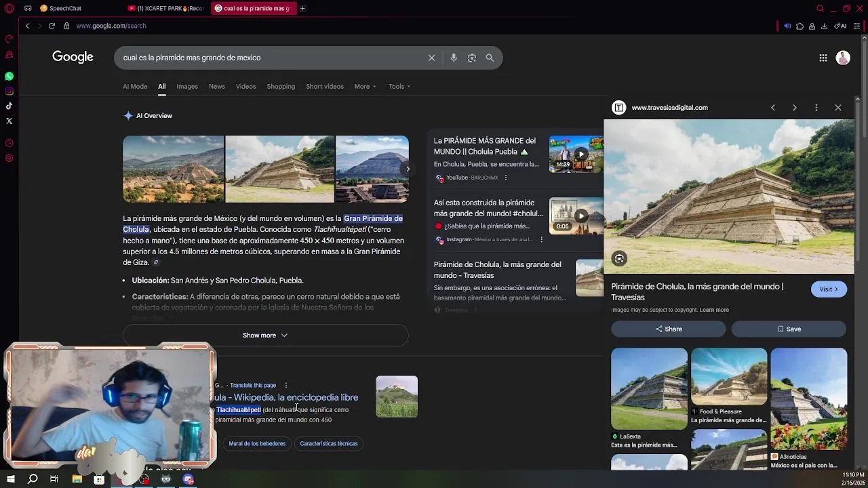Screen dimensions: 868x488
Task: Show the next image in the preview panel
Action: pyautogui.click(x=795, y=108)
